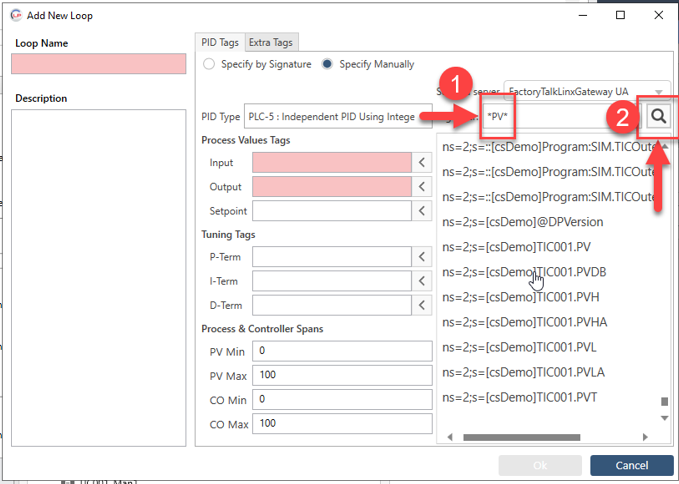Click tag list scroll left arrow
679x484 pixels.
click(x=450, y=437)
